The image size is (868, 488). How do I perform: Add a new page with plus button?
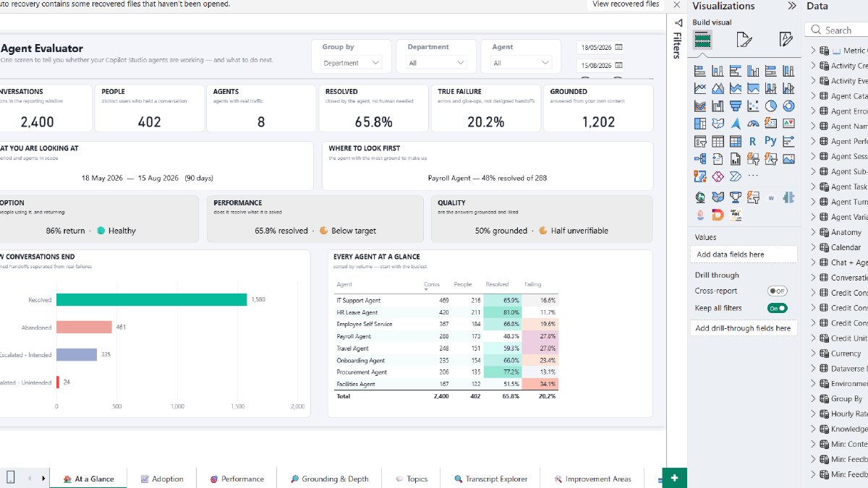coord(674,478)
